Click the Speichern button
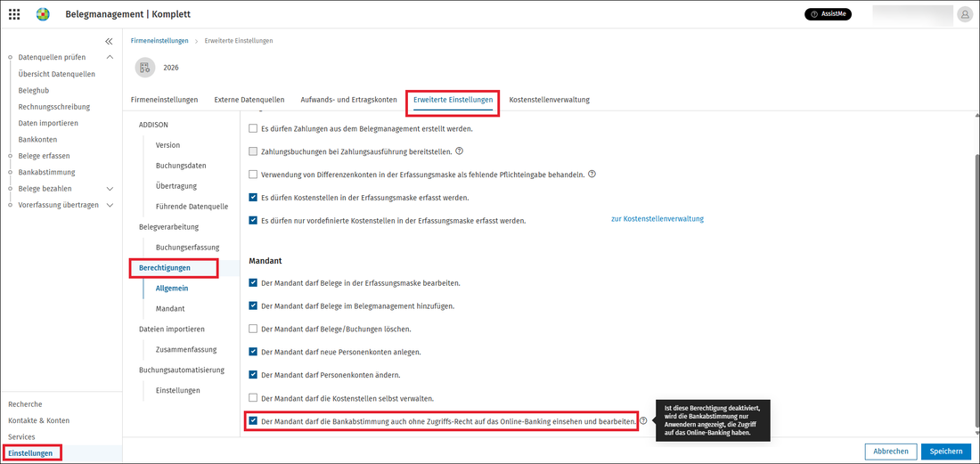This screenshot has height=464, width=980. tap(946, 451)
